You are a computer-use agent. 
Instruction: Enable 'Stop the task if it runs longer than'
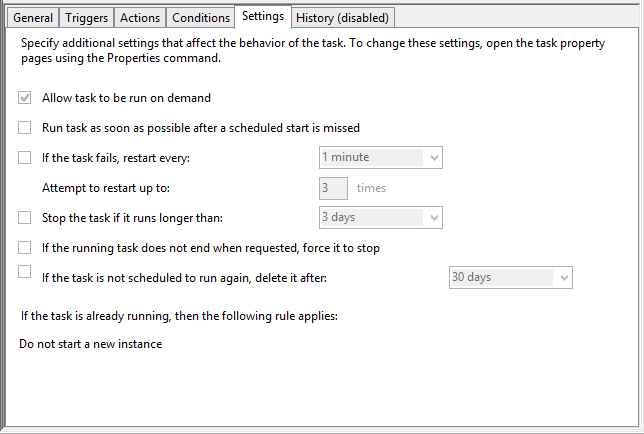[x=25, y=217]
